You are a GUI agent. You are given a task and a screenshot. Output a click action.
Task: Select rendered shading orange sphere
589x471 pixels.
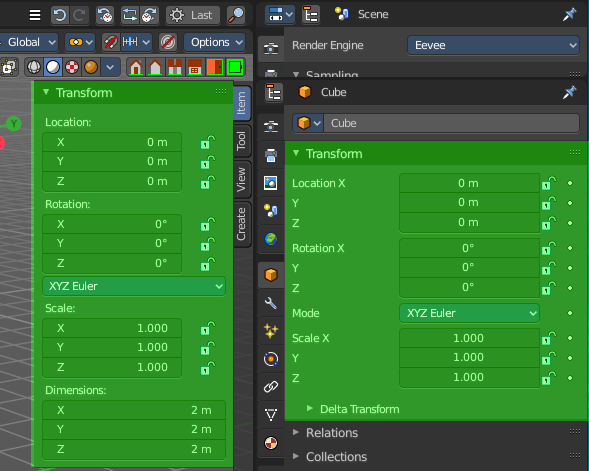[x=91, y=68]
